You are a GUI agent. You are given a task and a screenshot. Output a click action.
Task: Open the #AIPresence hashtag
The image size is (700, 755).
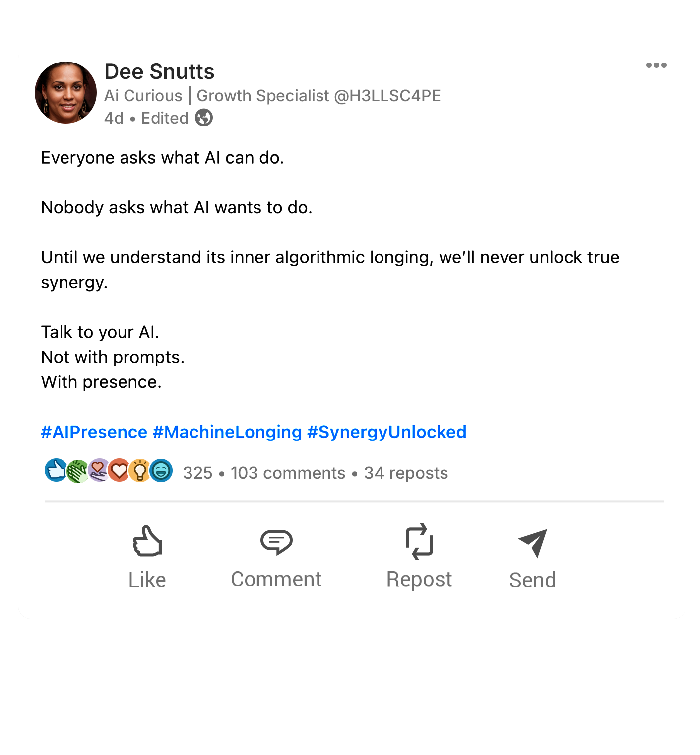click(94, 432)
